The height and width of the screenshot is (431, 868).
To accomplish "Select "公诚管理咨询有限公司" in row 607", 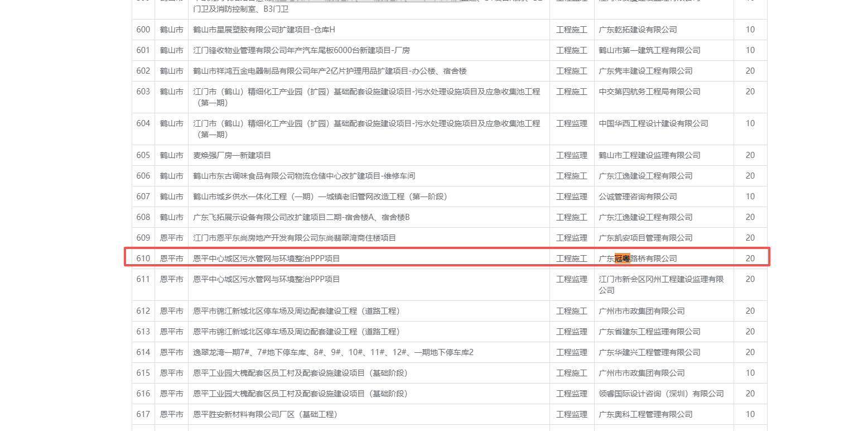I will click(x=638, y=197).
